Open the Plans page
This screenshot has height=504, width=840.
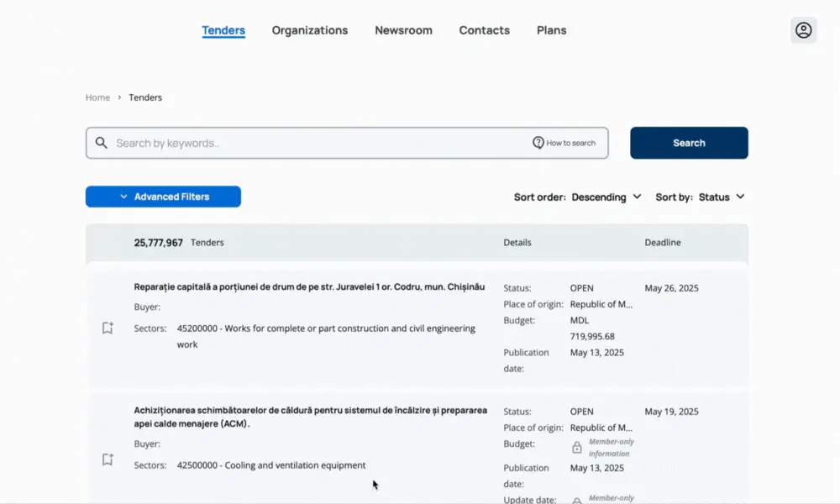pyautogui.click(x=551, y=30)
